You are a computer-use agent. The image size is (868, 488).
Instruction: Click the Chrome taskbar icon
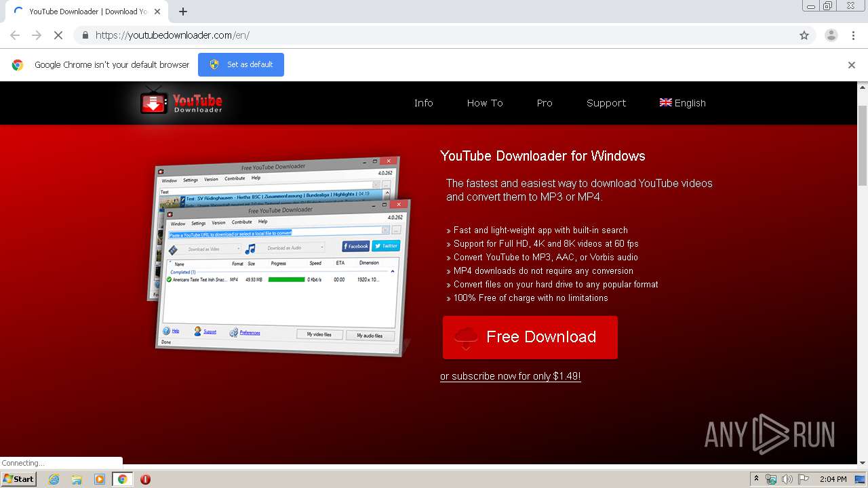(122, 479)
